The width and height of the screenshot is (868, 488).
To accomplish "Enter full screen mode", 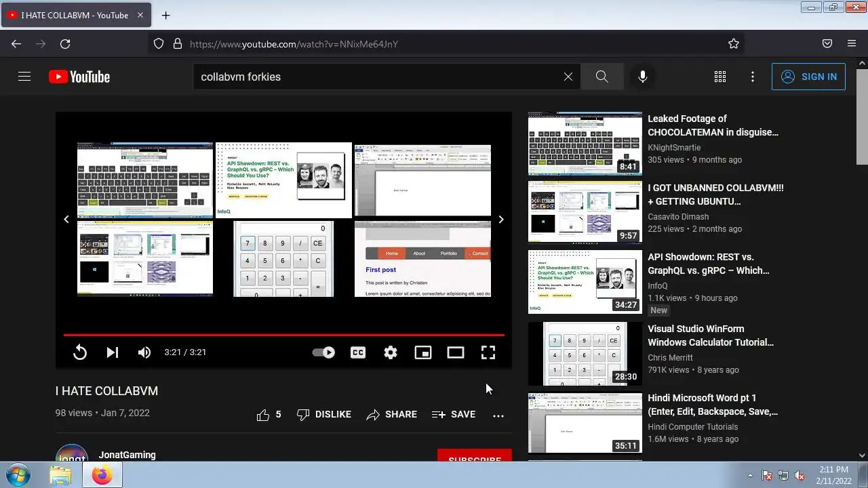I will [x=488, y=352].
